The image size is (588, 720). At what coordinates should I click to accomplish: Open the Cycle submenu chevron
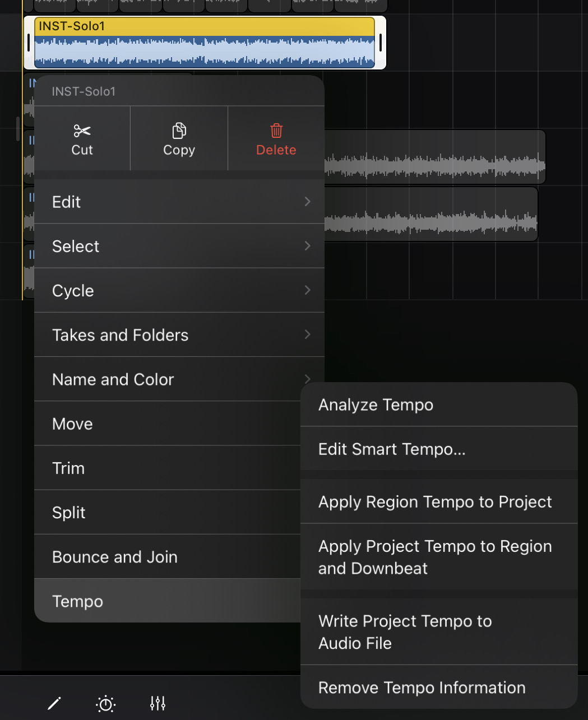pyautogui.click(x=307, y=290)
